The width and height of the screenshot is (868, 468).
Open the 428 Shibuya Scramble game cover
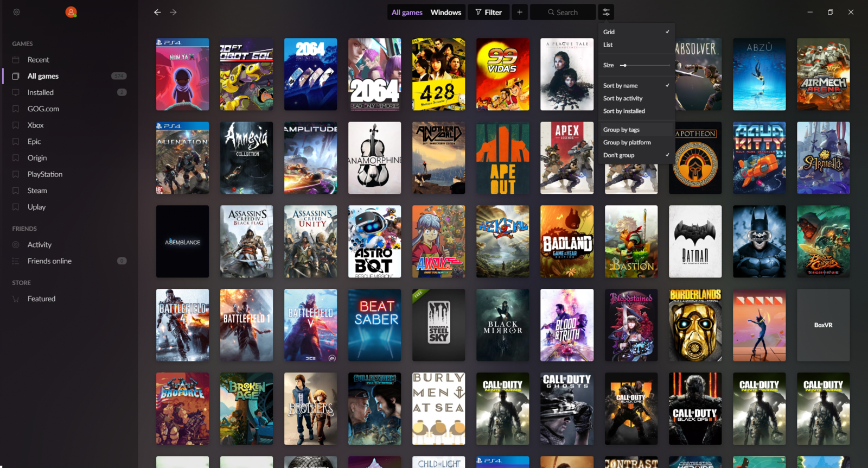tap(438, 74)
